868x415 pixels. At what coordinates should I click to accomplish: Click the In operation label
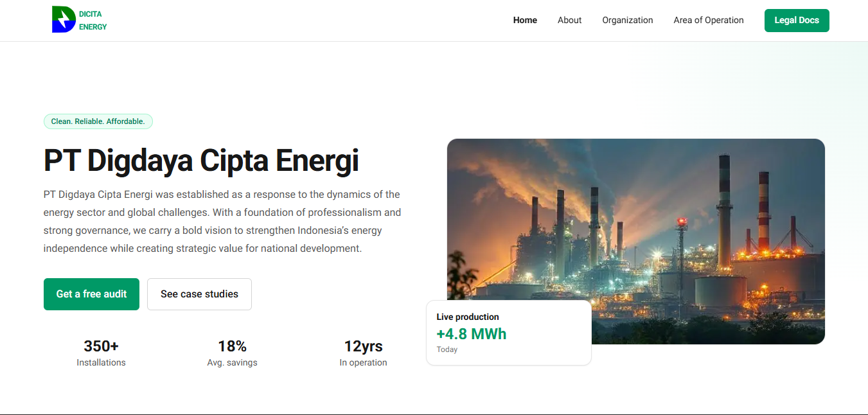[363, 363]
